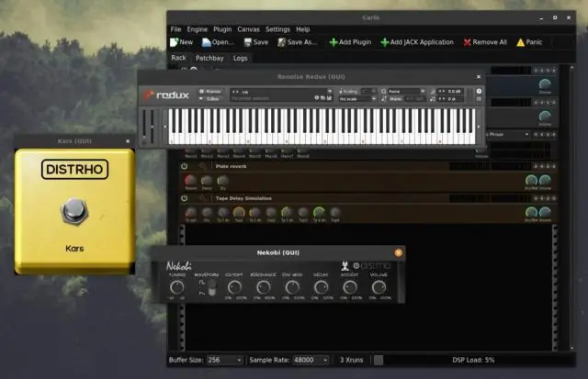The height and width of the screenshot is (379, 588).
Task: Close the Nekobi GUI with orange button
Action: (x=398, y=252)
